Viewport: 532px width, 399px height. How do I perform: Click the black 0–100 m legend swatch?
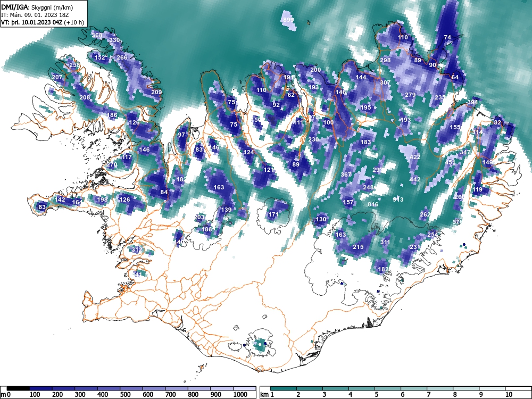[18, 388]
